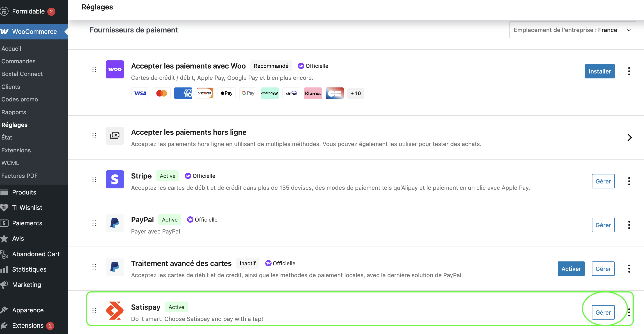Image resolution: width=644 pixels, height=334 pixels.
Task: Expand Accepter les paiements hors ligne chevron
Action: coord(629,137)
